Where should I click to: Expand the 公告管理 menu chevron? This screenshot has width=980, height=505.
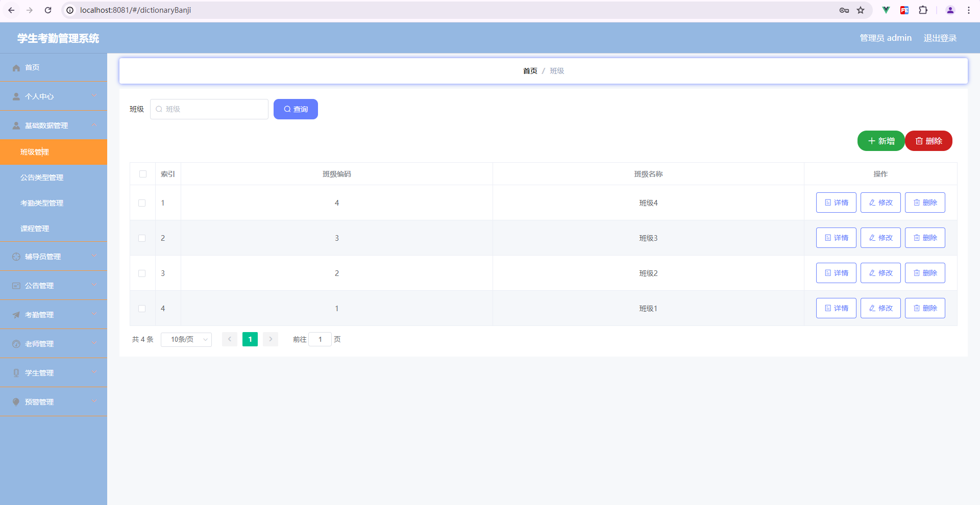point(94,285)
